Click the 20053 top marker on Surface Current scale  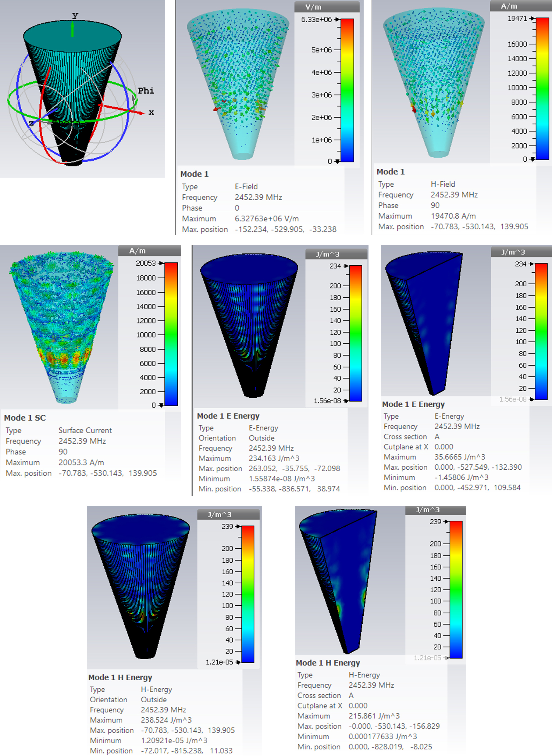tap(161, 263)
